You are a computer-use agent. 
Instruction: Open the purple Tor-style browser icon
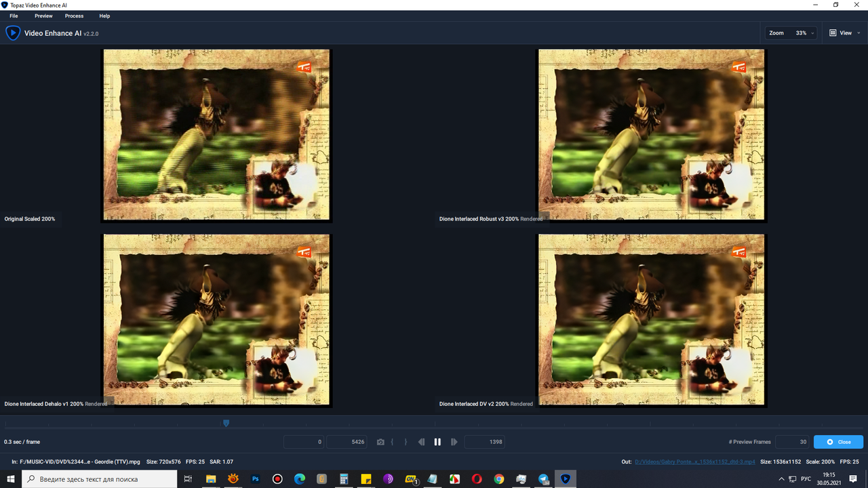point(388,479)
